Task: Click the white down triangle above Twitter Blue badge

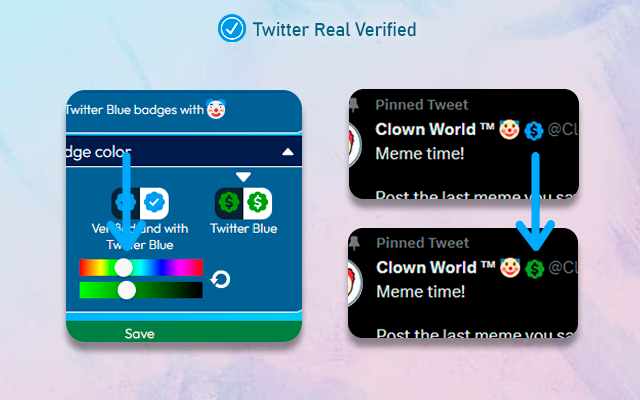Action: coord(243,177)
